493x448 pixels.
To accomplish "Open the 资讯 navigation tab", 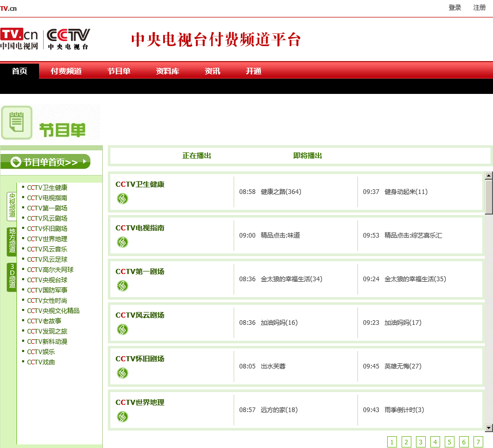I will (213, 71).
